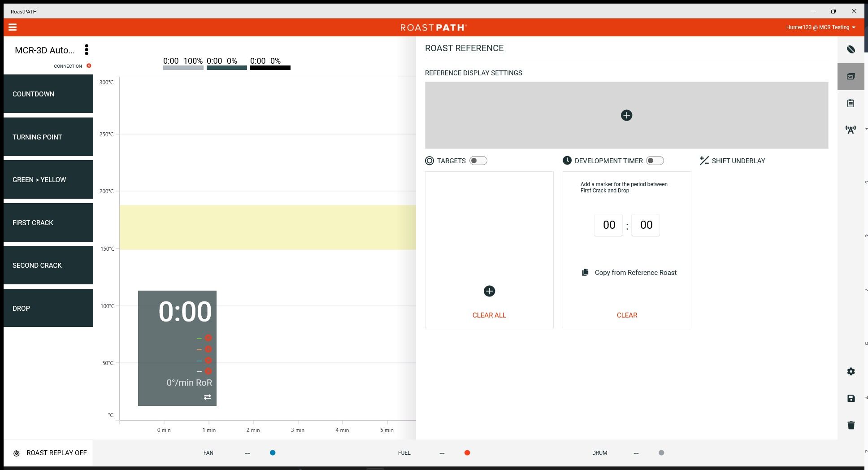This screenshot has width=868, height=470.
Task: Click the gray Drum indicator dot
Action: pyautogui.click(x=661, y=453)
